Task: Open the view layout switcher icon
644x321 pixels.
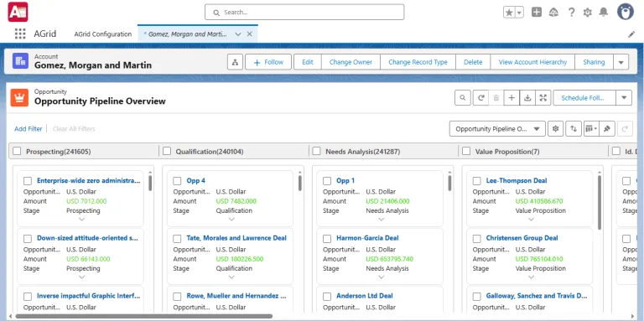Action: click(591, 129)
